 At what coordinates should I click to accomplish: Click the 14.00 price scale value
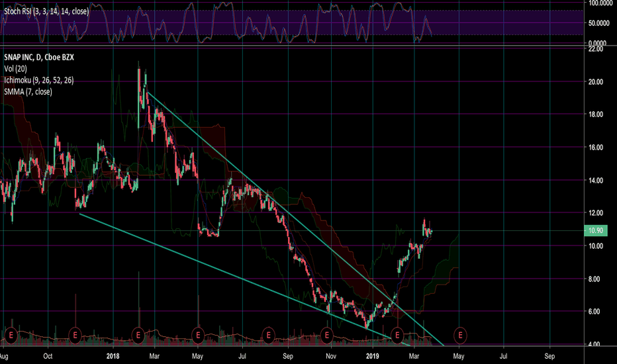point(596,181)
